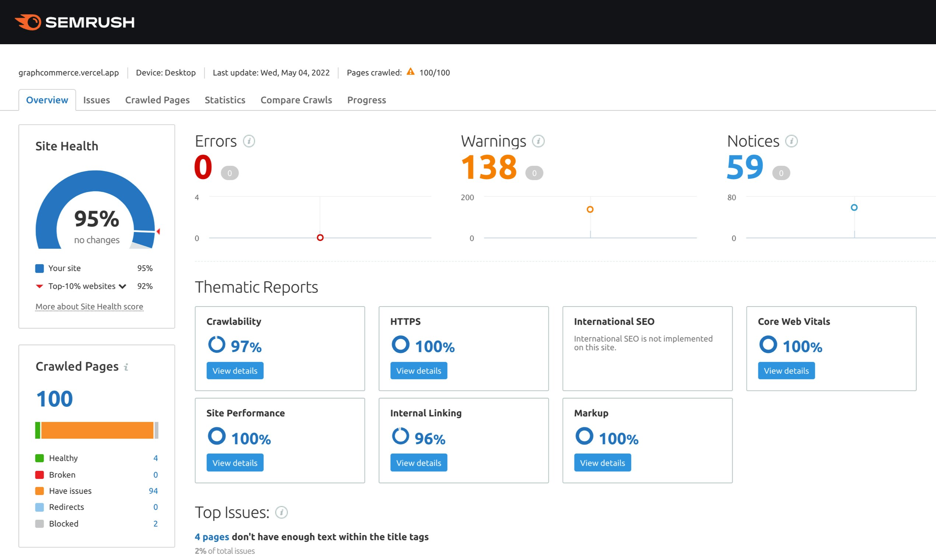Click the 4 pages title tag issue link
Image resolution: width=936 pixels, height=560 pixels.
pos(212,536)
